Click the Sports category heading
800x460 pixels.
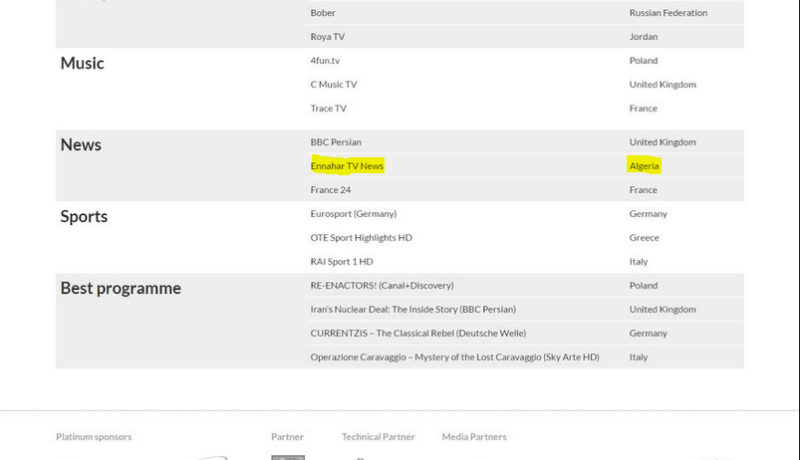pos(84,217)
